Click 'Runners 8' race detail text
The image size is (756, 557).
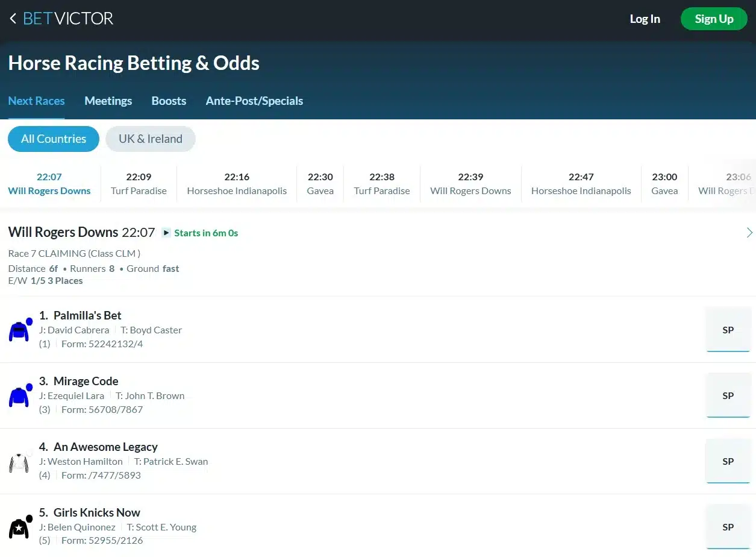(x=92, y=268)
